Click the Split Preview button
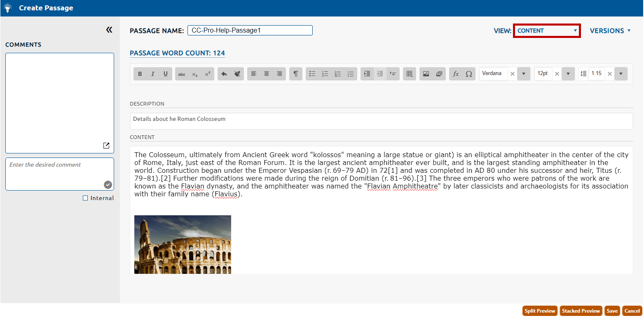644x318 pixels. (x=540, y=311)
